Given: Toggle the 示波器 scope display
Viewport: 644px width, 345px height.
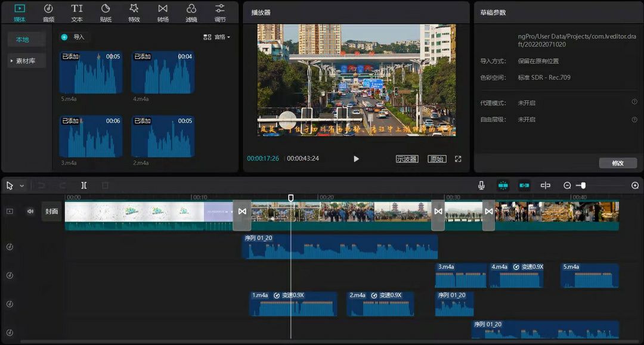Looking at the screenshot, I should point(407,159).
